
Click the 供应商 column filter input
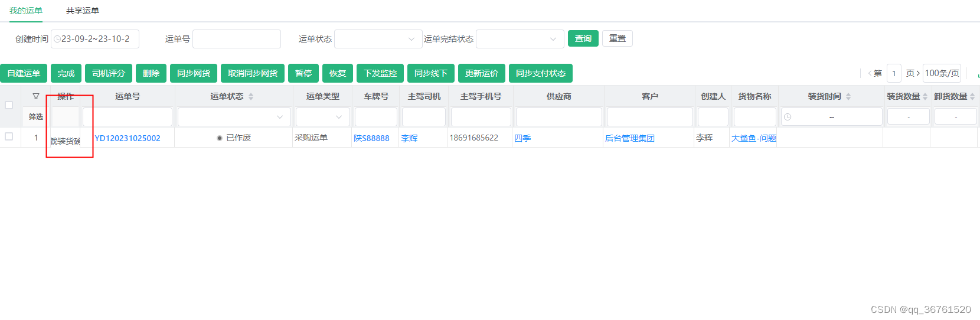559,117
